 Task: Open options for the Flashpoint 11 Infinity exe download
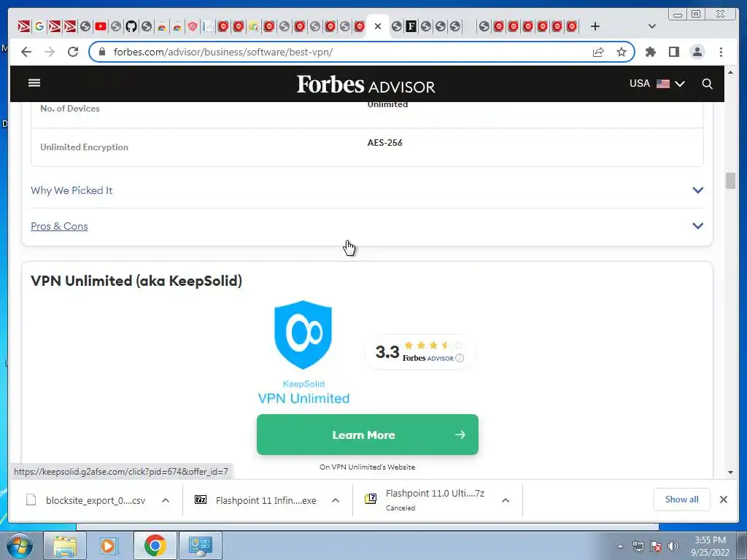[336, 500]
